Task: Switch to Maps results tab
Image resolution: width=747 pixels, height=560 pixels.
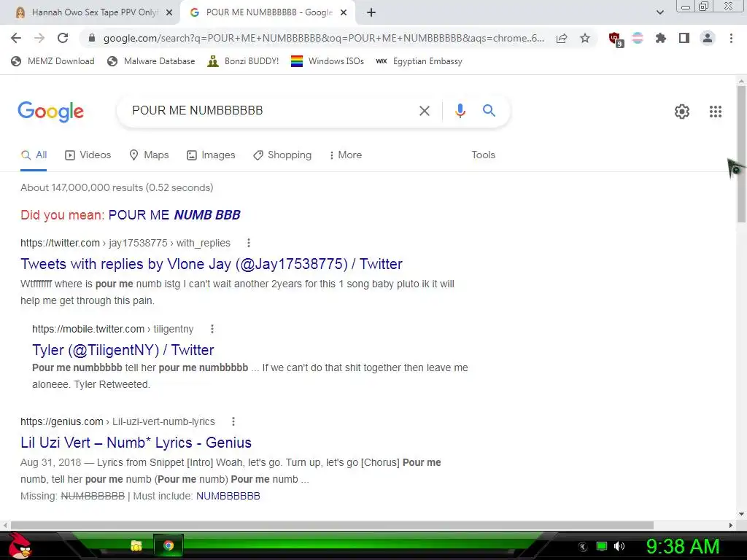Action: click(149, 155)
